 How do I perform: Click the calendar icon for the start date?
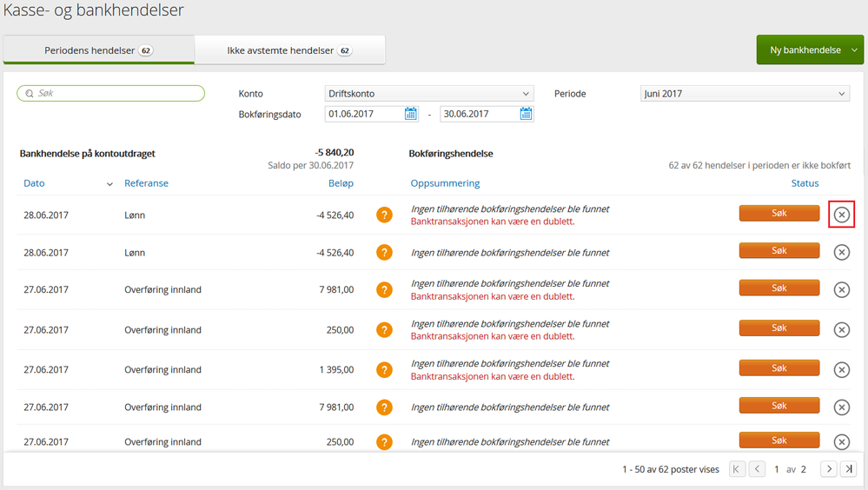pyautogui.click(x=411, y=114)
